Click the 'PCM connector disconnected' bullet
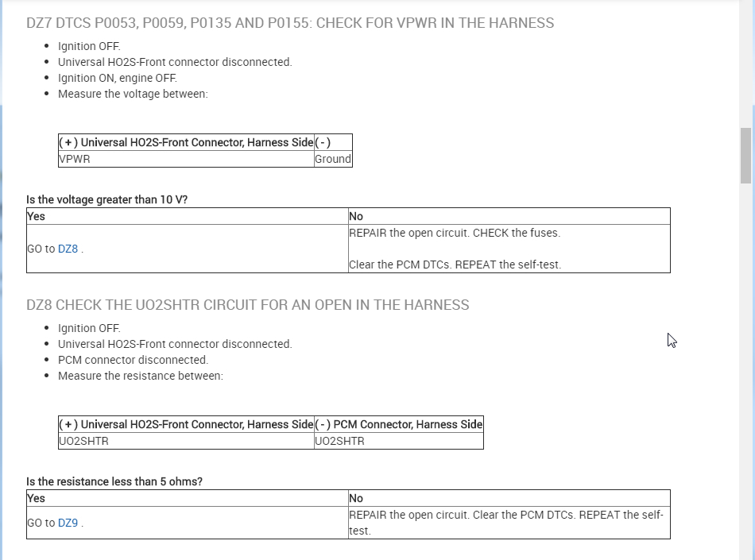 pos(133,360)
